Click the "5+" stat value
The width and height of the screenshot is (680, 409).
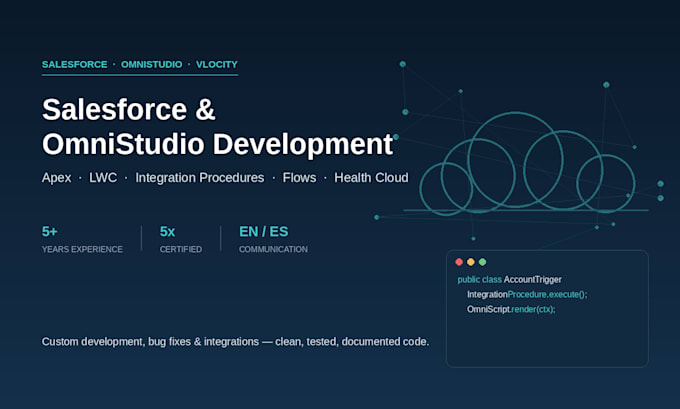click(49, 232)
